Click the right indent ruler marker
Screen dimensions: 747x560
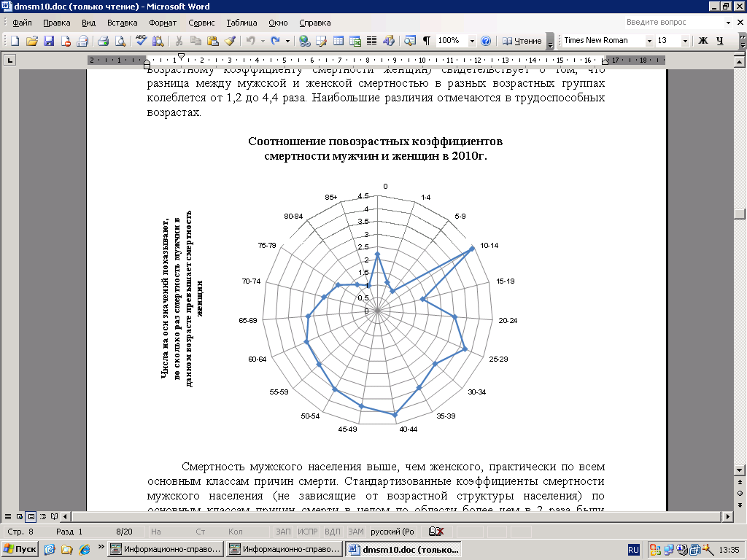(x=605, y=62)
